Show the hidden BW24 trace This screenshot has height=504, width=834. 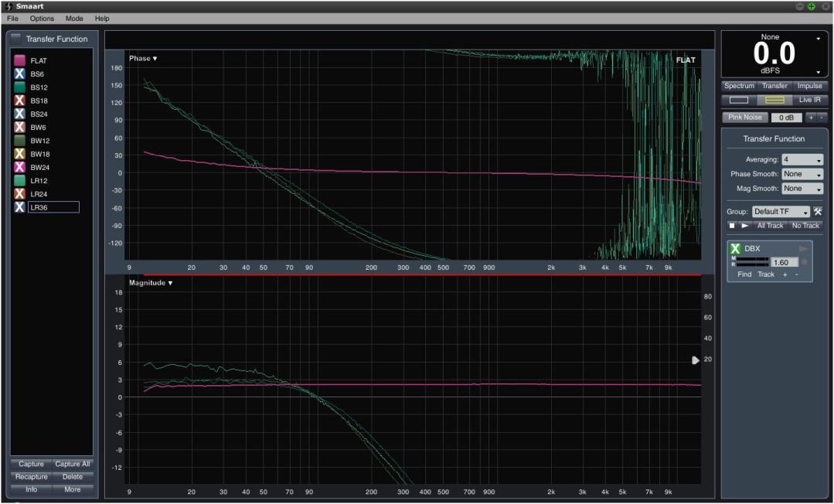tap(19, 167)
